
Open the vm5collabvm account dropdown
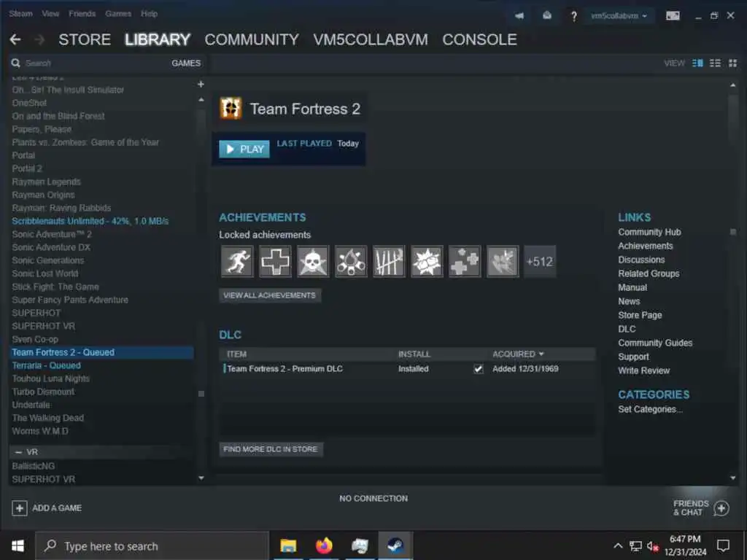click(x=619, y=16)
